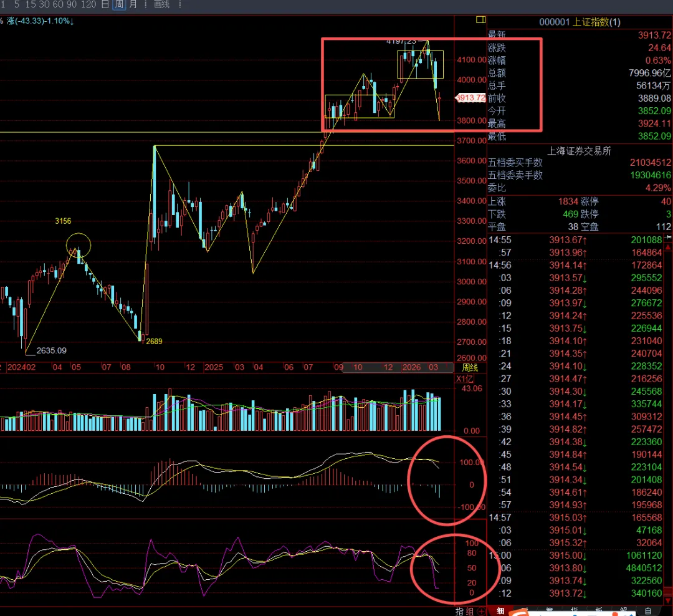Click the 指 indicator button
This screenshot has width=673, height=616.
point(459,611)
